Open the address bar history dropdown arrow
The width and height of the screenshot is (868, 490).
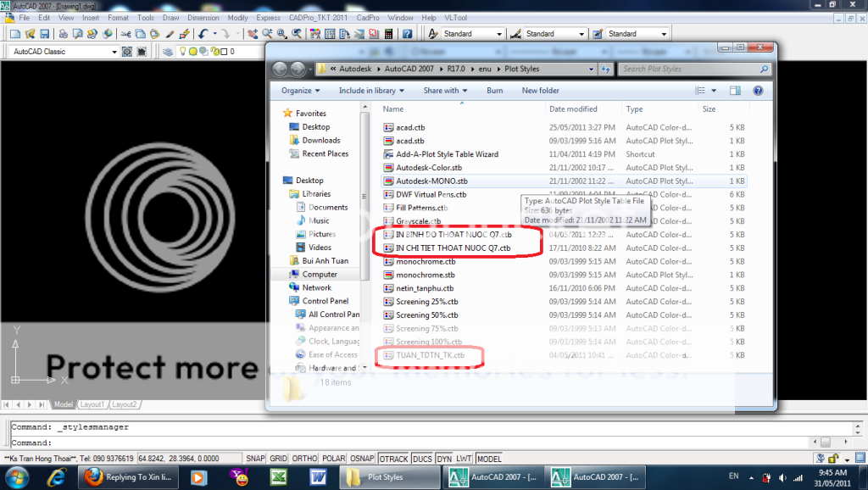tap(591, 70)
